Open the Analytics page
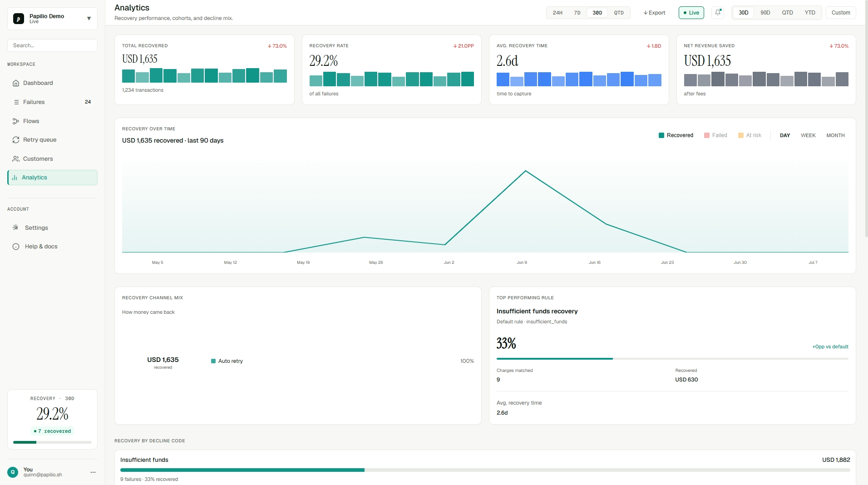The height and width of the screenshot is (485, 868). click(x=52, y=178)
